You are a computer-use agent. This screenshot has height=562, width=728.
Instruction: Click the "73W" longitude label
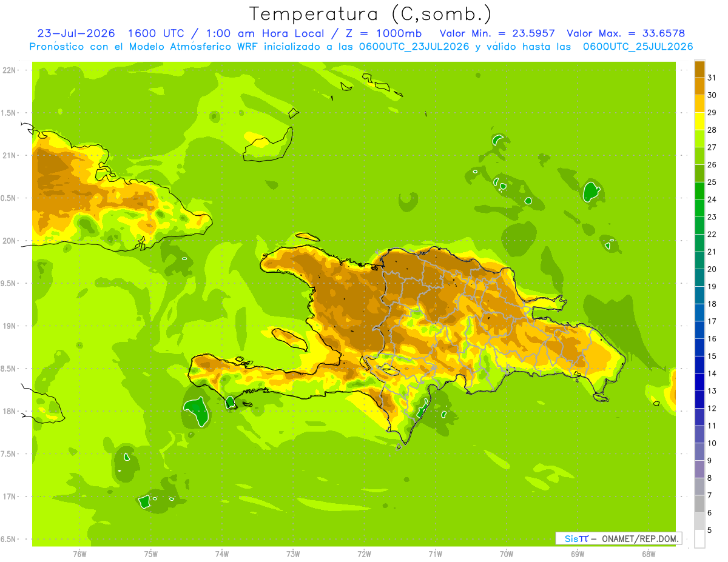pos(293,554)
